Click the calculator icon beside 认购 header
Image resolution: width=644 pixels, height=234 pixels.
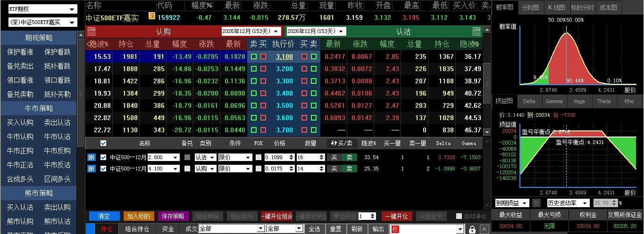pos(92,32)
